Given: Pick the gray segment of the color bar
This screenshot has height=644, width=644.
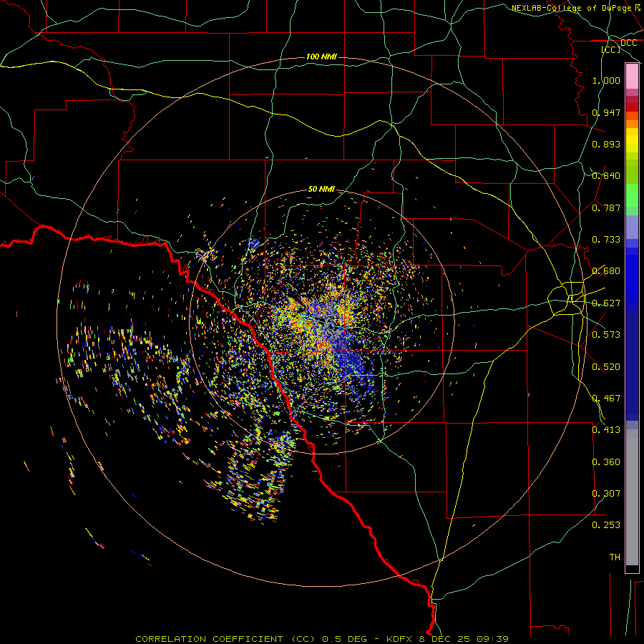Looking at the screenshot, I should pos(632,497).
